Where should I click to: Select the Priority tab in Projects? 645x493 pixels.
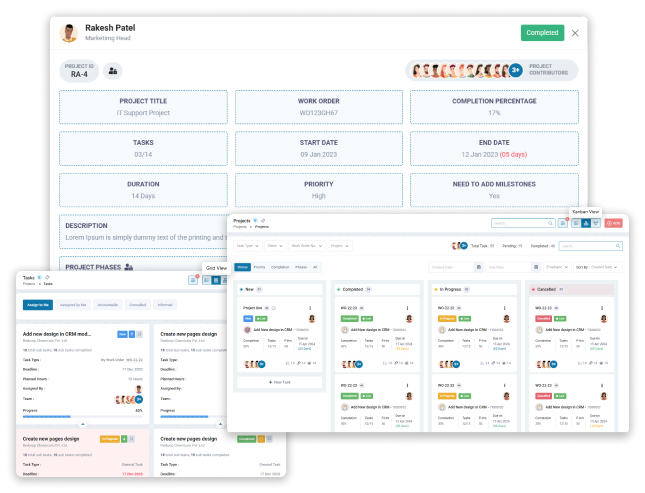pyautogui.click(x=259, y=268)
